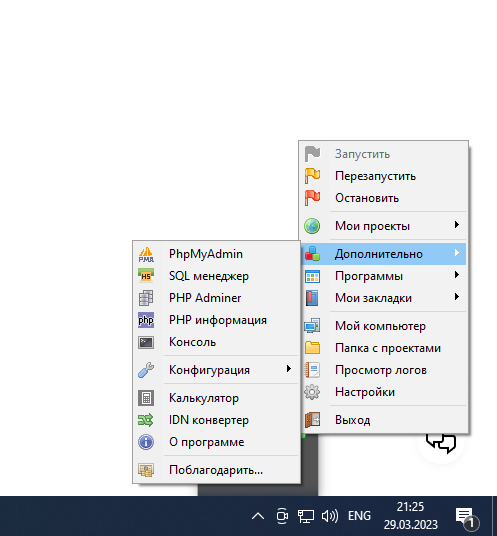Click the Meet Now camera icon in tray
Image resolution: width=497 pixels, height=536 pixels.
pos(282,516)
